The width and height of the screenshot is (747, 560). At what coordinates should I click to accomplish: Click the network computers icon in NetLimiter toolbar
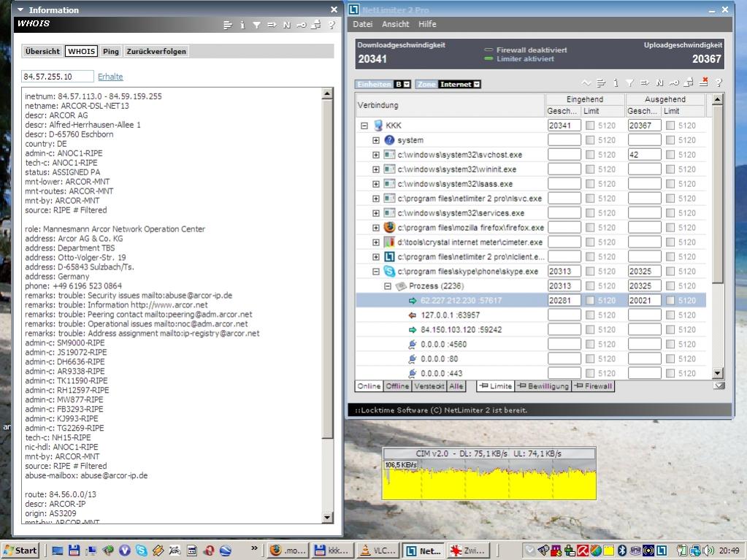[x=689, y=83]
